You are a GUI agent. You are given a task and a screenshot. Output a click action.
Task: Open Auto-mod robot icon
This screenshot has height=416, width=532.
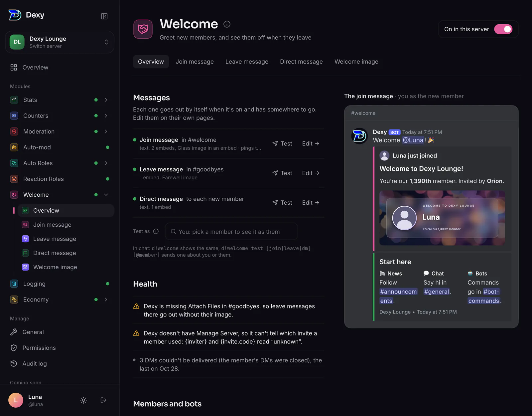14,147
